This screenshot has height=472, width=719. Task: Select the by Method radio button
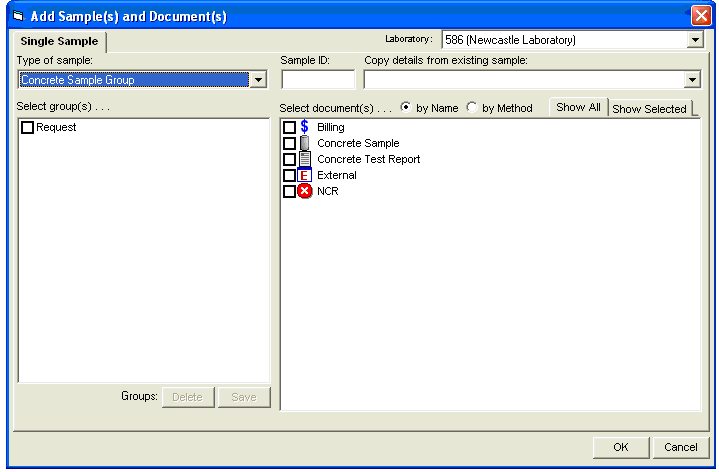[x=472, y=108]
